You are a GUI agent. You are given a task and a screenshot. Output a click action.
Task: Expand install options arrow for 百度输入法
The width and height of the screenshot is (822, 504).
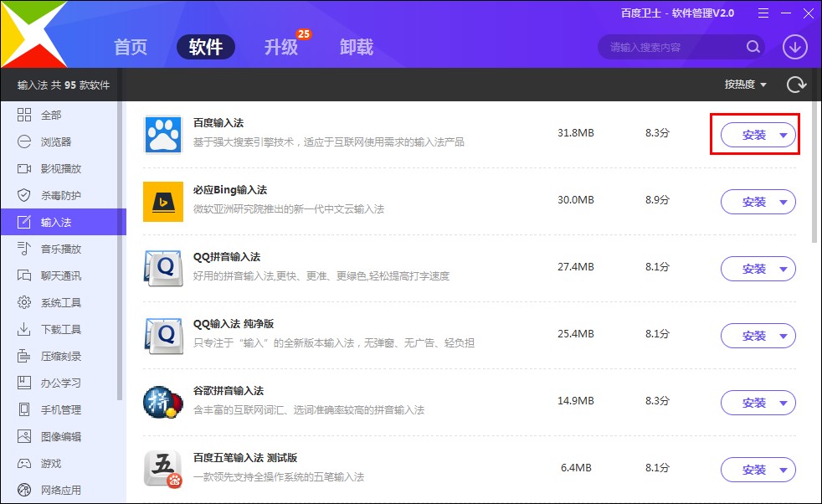(783, 135)
